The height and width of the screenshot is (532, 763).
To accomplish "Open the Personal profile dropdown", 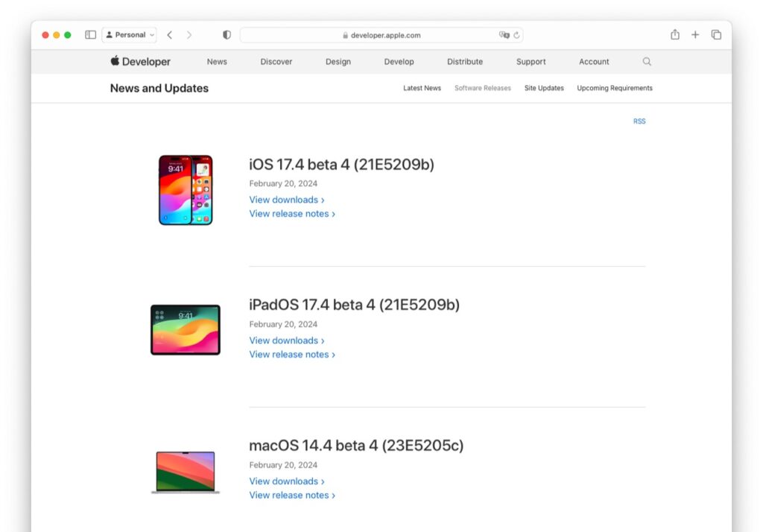I will 129,34.
